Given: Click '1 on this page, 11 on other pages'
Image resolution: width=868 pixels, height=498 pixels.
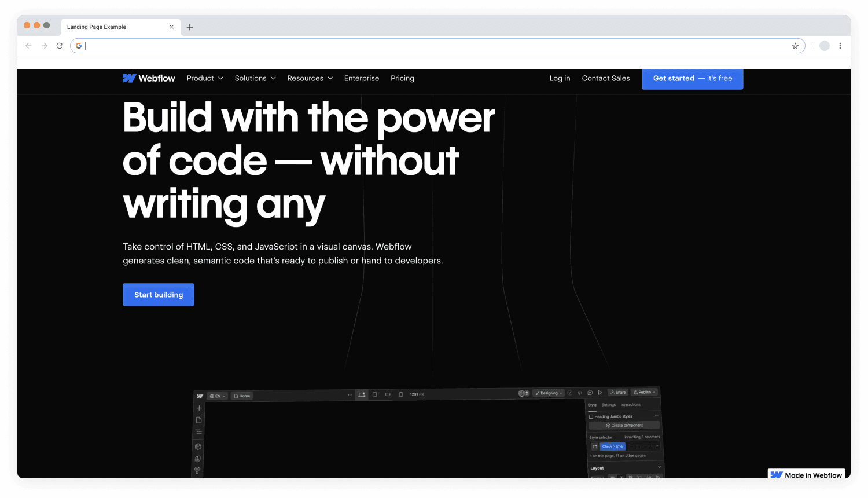Looking at the screenshot, I should [618, 456].
